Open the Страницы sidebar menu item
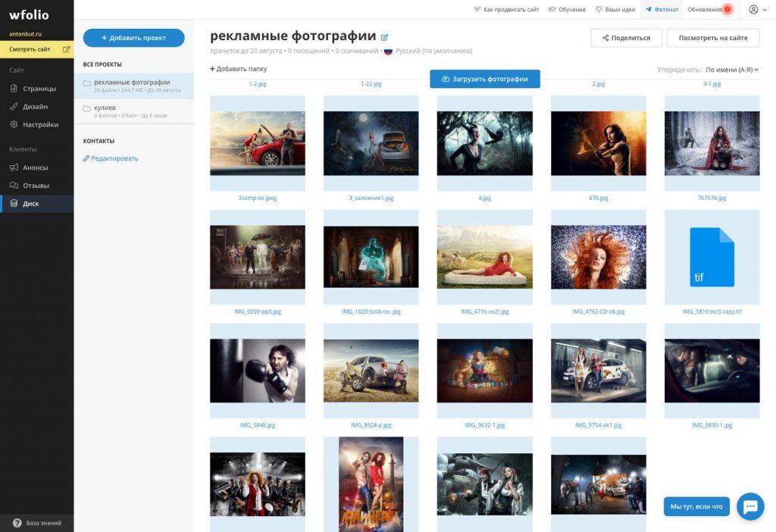Image resolution: width=776 pixels, height=532 pixels. [x=36, y=89]
